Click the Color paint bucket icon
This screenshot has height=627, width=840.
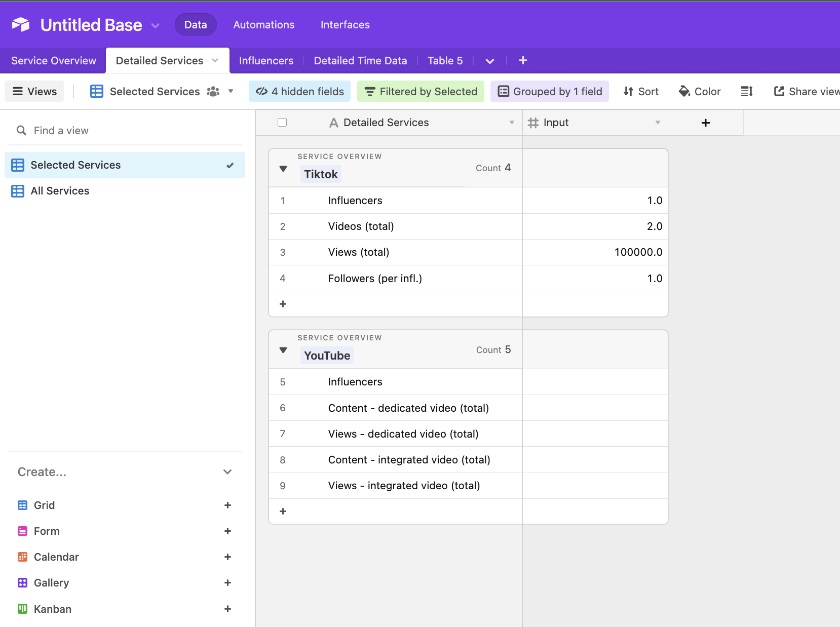pyautogui.click(x=684, y=92)
